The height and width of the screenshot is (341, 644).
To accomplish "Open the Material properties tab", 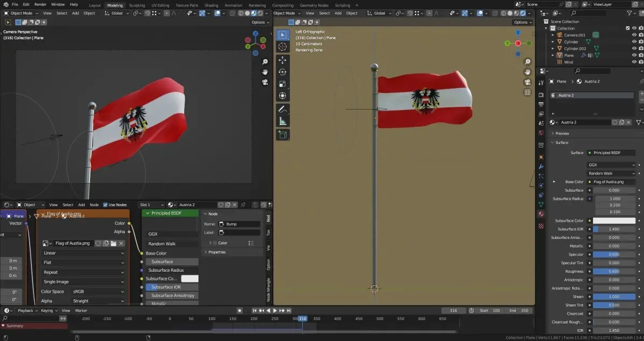I will [x=540, y=214].
